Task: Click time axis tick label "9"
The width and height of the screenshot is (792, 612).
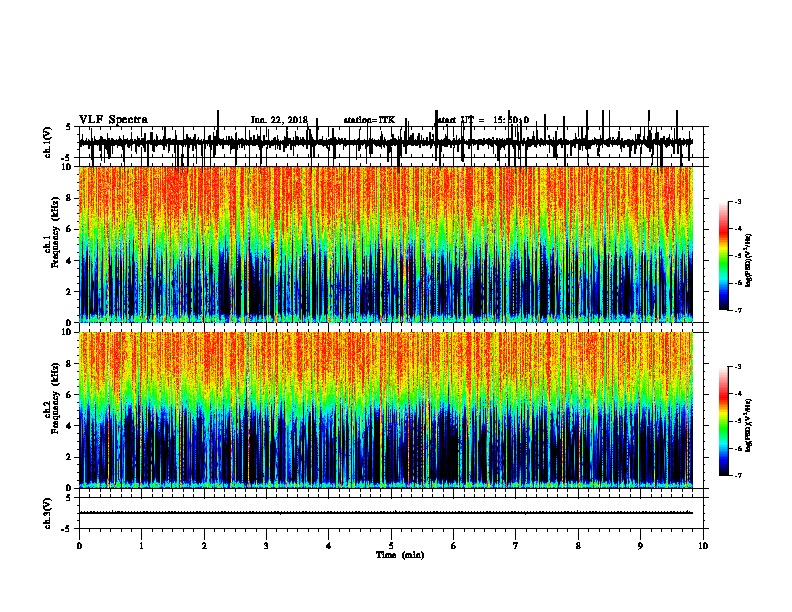Action: coord(640,546)
